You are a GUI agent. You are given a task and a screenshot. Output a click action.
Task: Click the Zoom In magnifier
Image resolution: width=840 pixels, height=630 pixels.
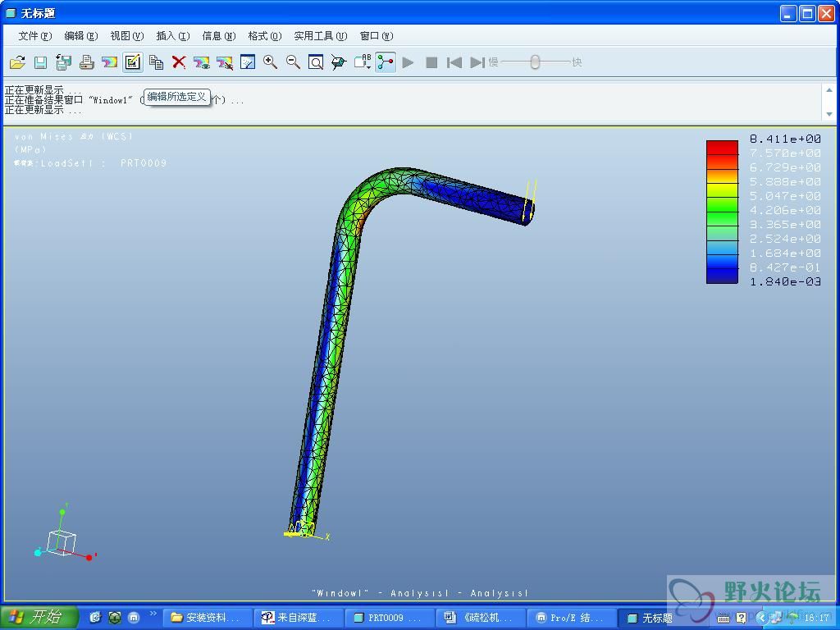coord(270,62)
